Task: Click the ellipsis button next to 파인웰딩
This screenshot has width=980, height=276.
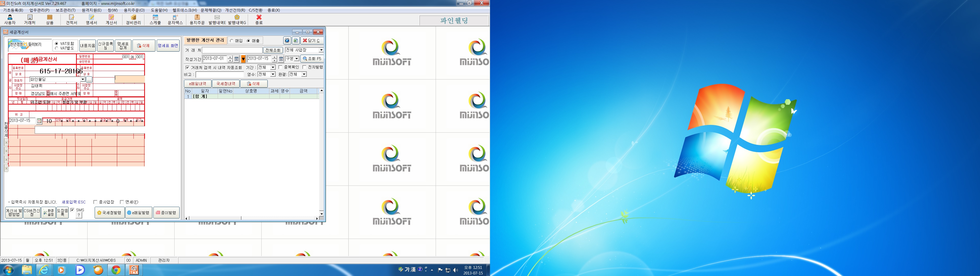Action: [89, 80]
